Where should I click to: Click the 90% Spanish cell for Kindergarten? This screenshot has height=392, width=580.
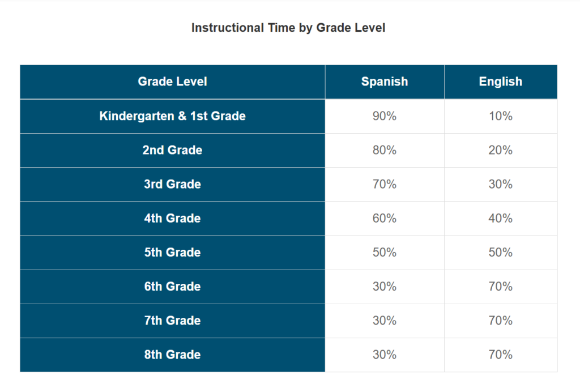[x=385, y=116]
